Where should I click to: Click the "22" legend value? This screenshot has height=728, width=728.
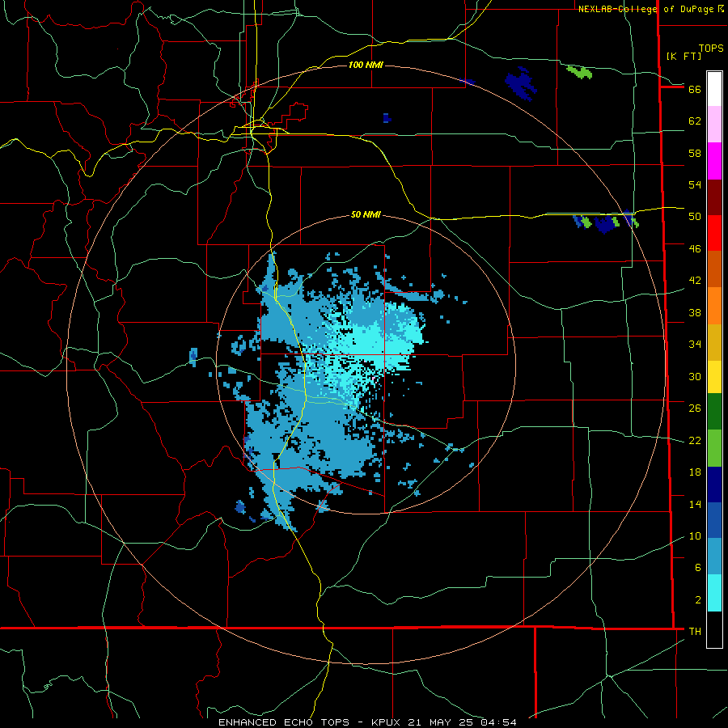pyautogui.click(x=695, y=441)
